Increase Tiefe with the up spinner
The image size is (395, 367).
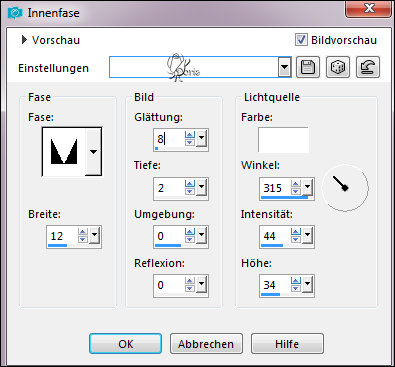190,184
